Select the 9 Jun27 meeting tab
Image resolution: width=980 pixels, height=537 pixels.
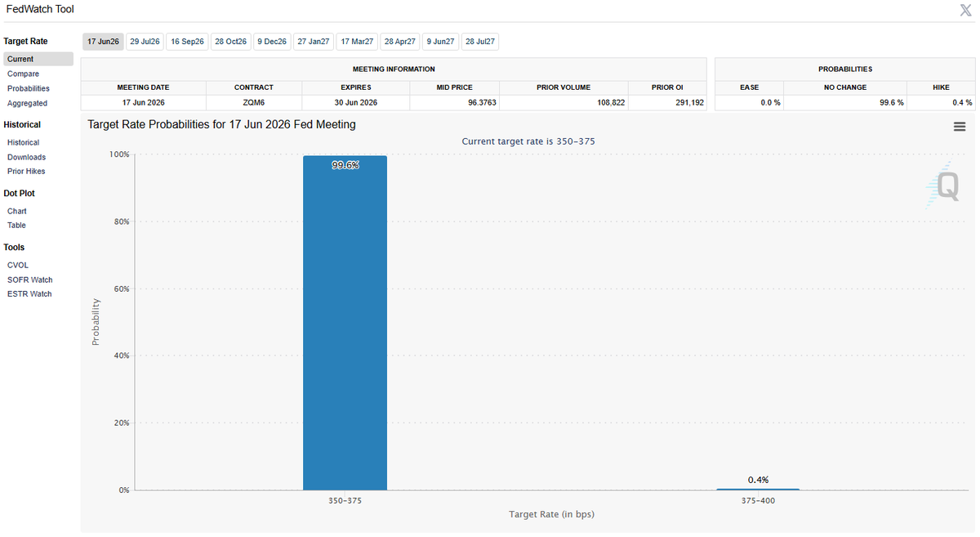[440, 42]
